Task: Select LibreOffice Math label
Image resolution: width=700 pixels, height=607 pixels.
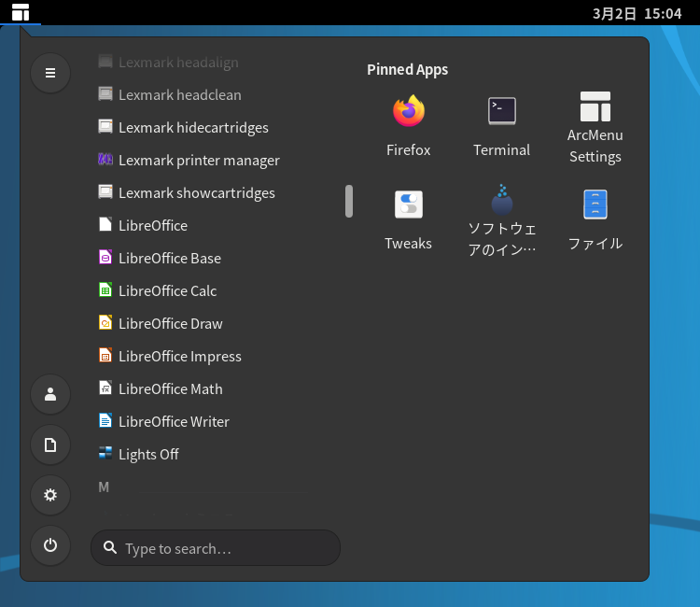Action: pyautogui.click(x=171, y=389)
